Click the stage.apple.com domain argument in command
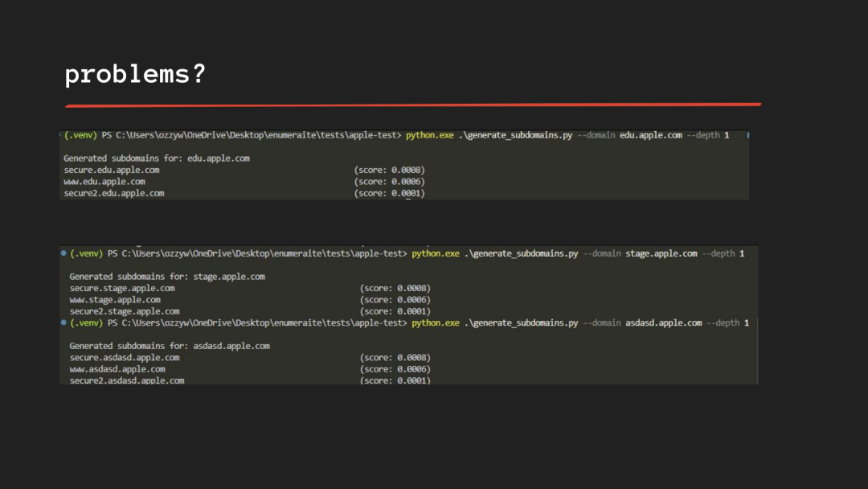The width and height of the screenshot is (868, 489). click(661, 253)
